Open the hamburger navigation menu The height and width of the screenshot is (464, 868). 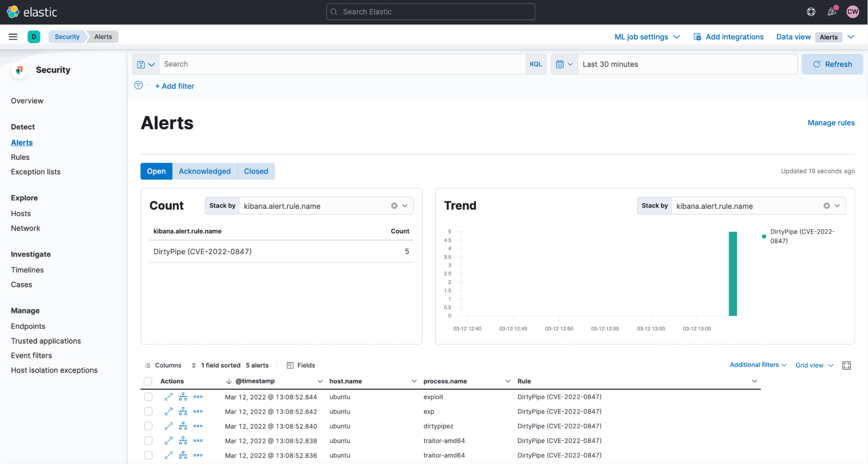pyautogui.click(x=13, y=37)
